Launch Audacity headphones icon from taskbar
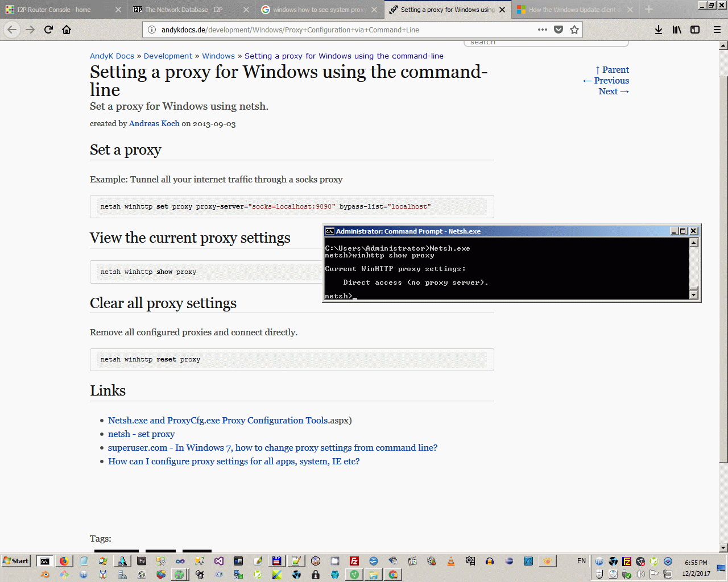The width and height of the screenshot is (728, 582). click(x=490, y=561)
